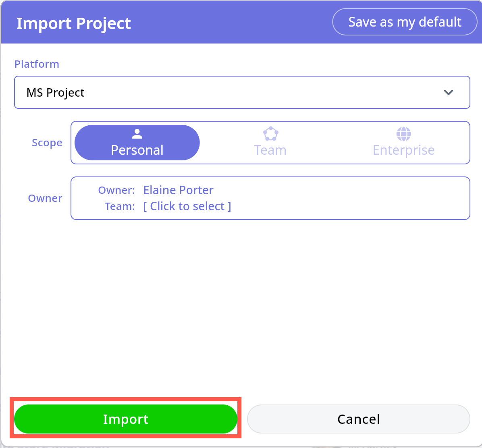Select the Personal scope option

click(137, 149)
